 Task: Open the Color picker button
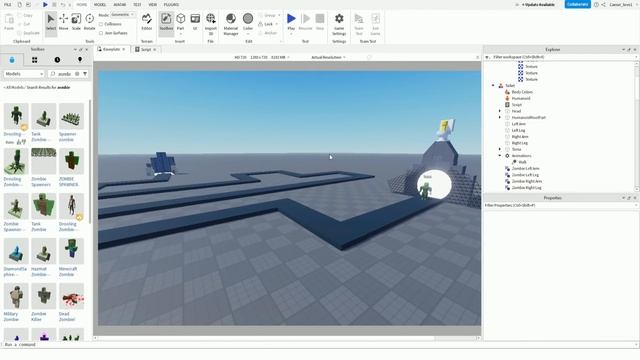[x=248, y=24]
